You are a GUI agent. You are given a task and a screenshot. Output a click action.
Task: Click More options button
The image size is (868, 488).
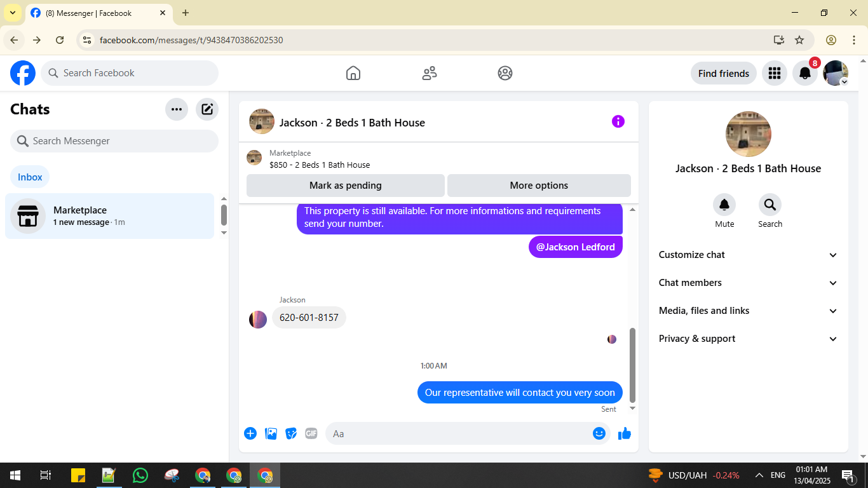[x=539, y=186]
